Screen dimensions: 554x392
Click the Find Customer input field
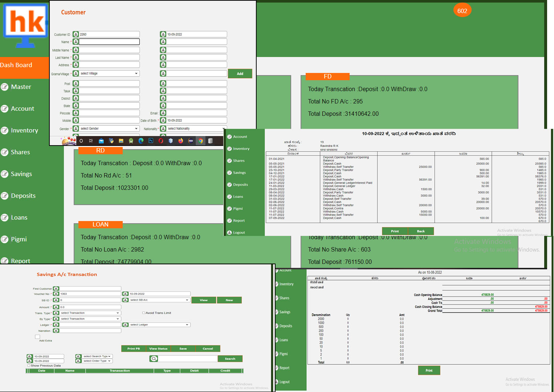(x=90, y=289)
